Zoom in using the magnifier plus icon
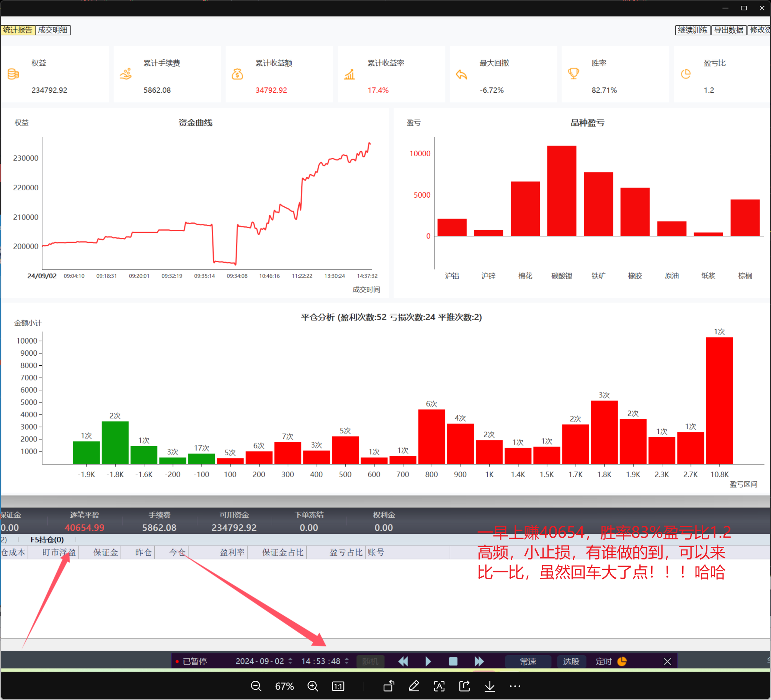The height and width of the screenshot is (700, 771). 313,686
